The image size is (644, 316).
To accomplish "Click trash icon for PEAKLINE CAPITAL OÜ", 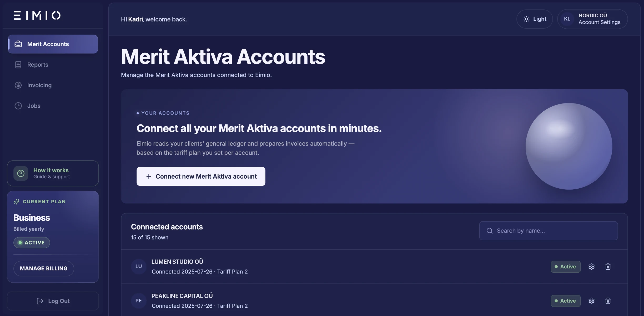I will click(x=608, y=301).
